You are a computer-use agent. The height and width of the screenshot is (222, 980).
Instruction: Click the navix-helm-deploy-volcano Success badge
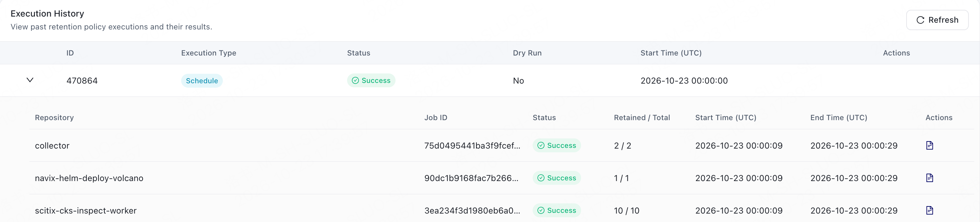tap(557, 178)
